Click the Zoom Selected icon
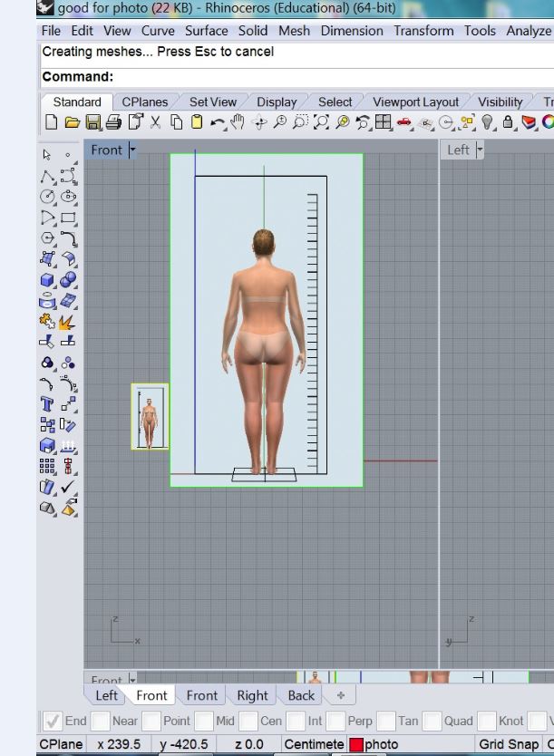The image size is (554, 756). (343, 122)
